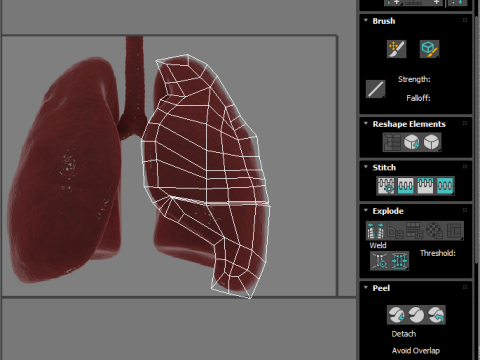480x360 pixels.
Task: Click the Flatten Custom icon in Explode
Action: click(x=454, y=231)
